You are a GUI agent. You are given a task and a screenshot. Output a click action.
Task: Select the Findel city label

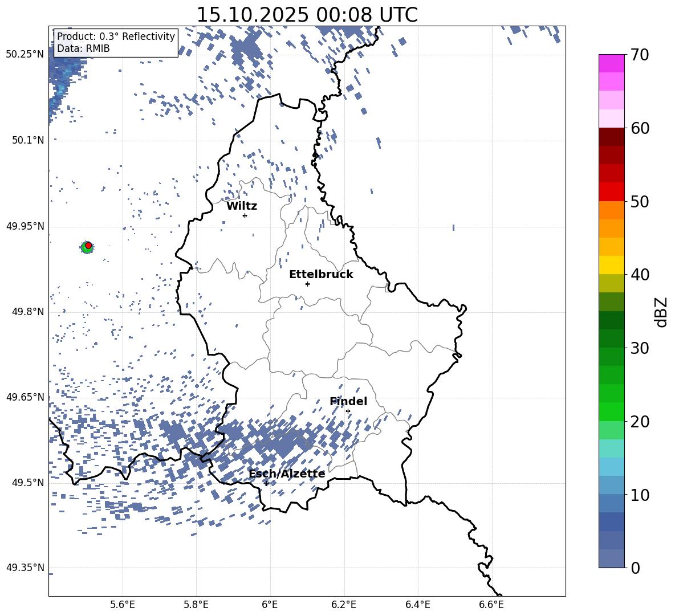pyautogui.click(x=348, y=401)
